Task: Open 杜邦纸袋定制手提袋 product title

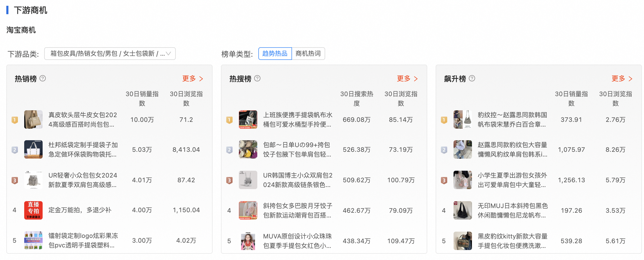Action: 83,149
